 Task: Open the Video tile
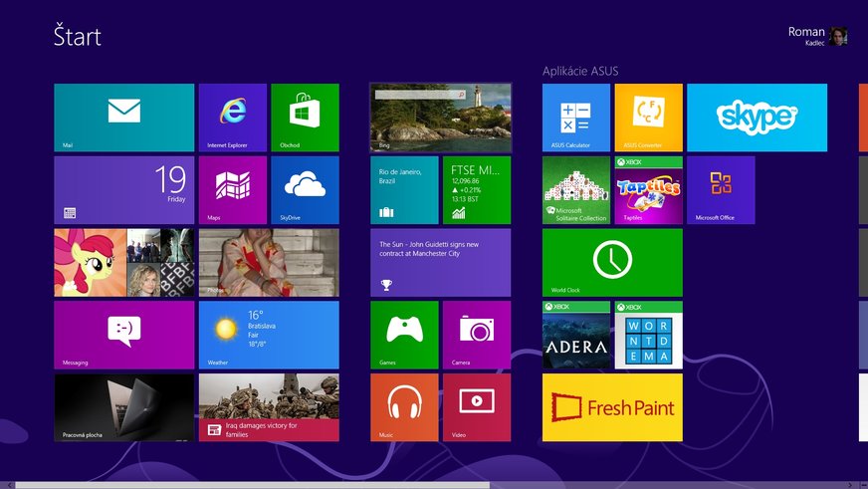477,407
